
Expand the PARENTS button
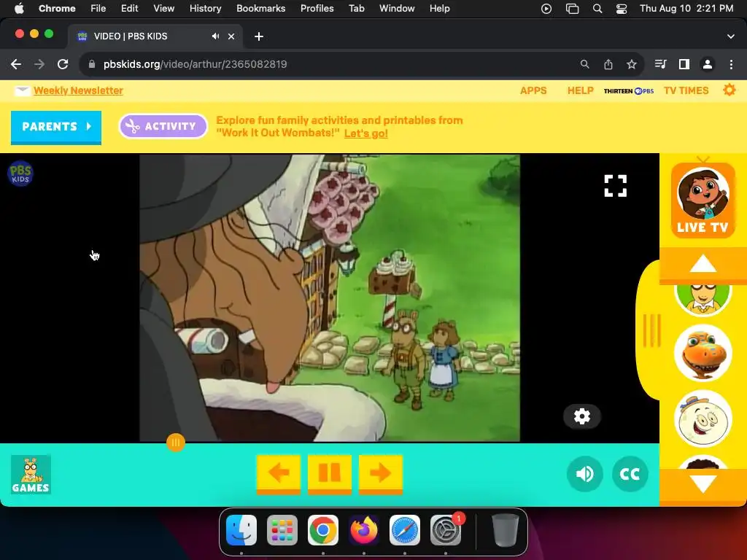[56, 127]
